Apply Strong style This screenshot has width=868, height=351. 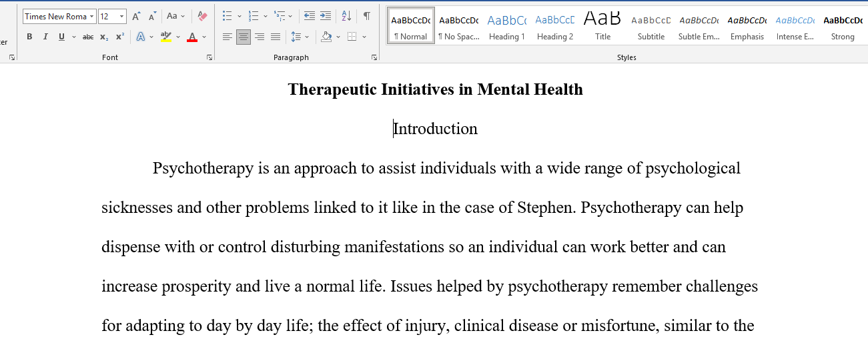pos(843,25)
